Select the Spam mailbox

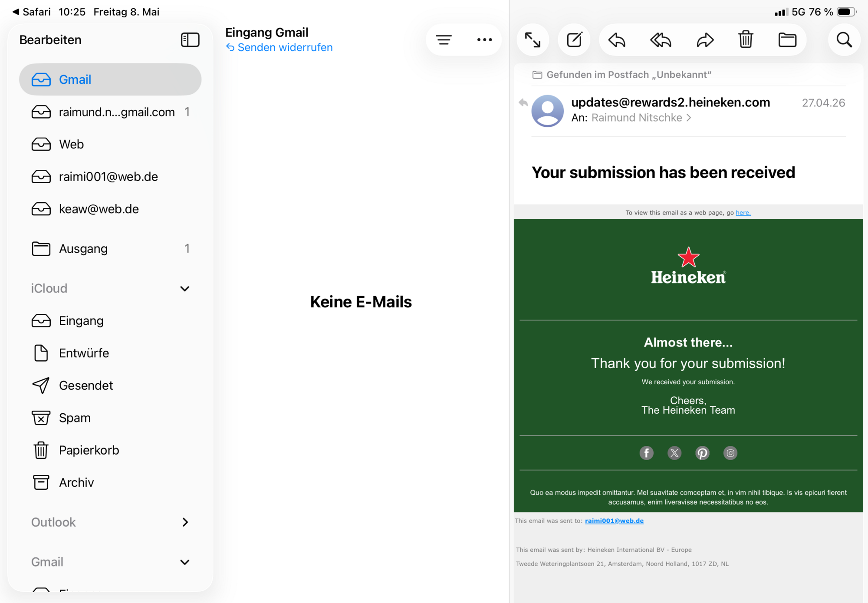pyautogui.click(x=110, y=418)
